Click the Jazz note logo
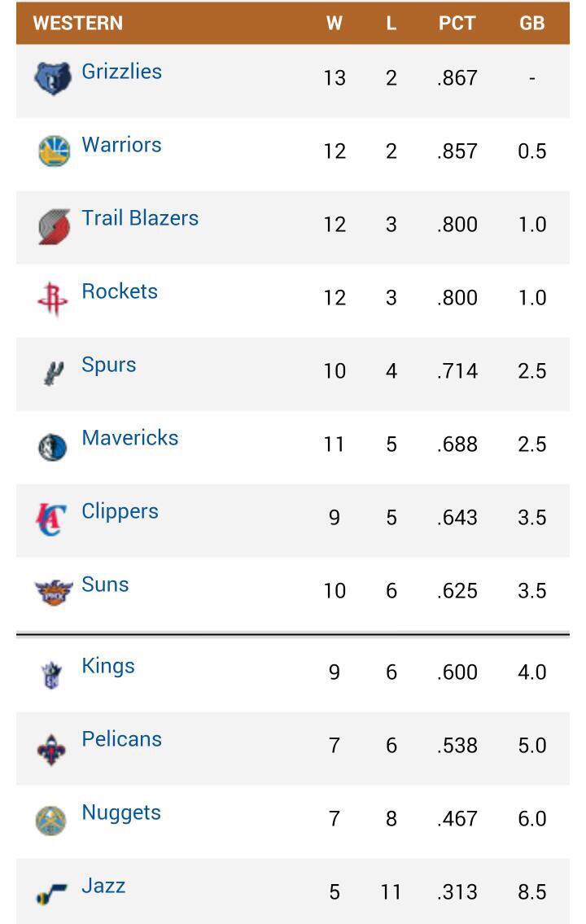Viewport: 586px width, 924px height. point(52,895)
